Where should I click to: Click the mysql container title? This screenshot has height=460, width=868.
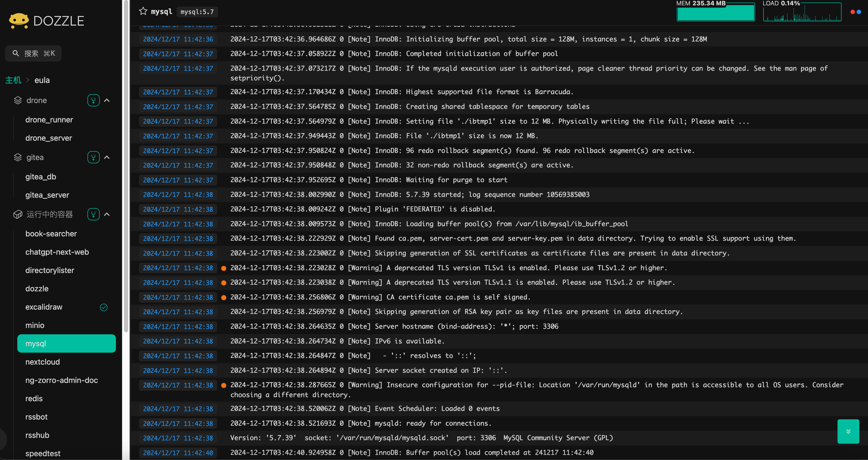pyautogui.click(x=161, y=11)
